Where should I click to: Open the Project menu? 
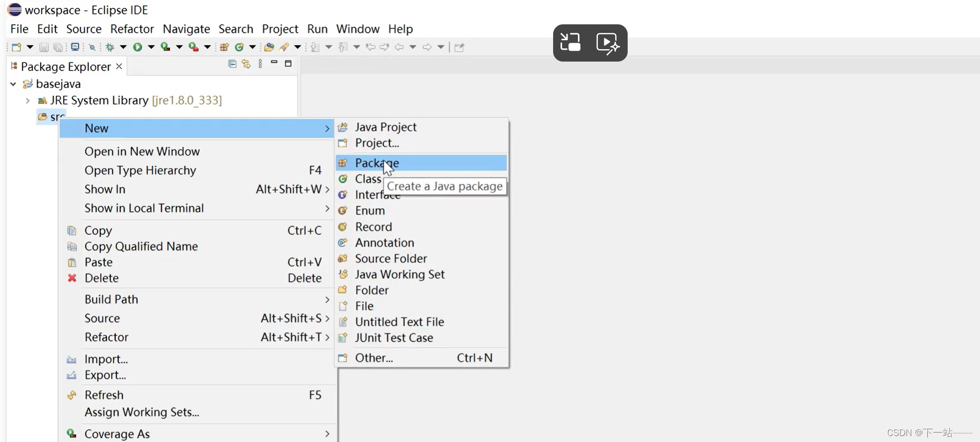280,29
